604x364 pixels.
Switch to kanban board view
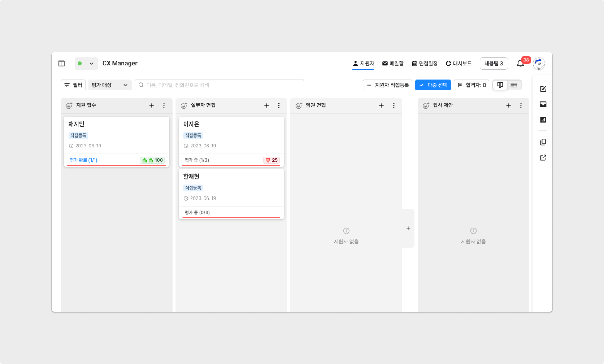click(x=500, y=85)
